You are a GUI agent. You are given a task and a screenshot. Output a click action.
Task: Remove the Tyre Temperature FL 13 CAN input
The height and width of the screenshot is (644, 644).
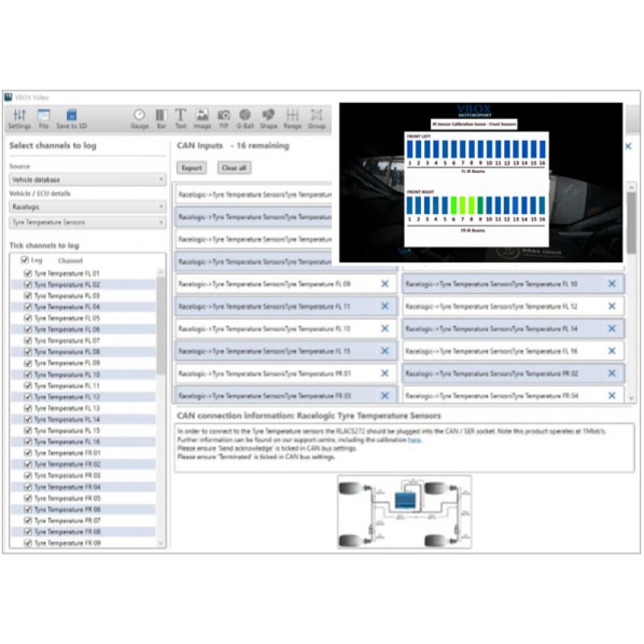tap(385, 328)
